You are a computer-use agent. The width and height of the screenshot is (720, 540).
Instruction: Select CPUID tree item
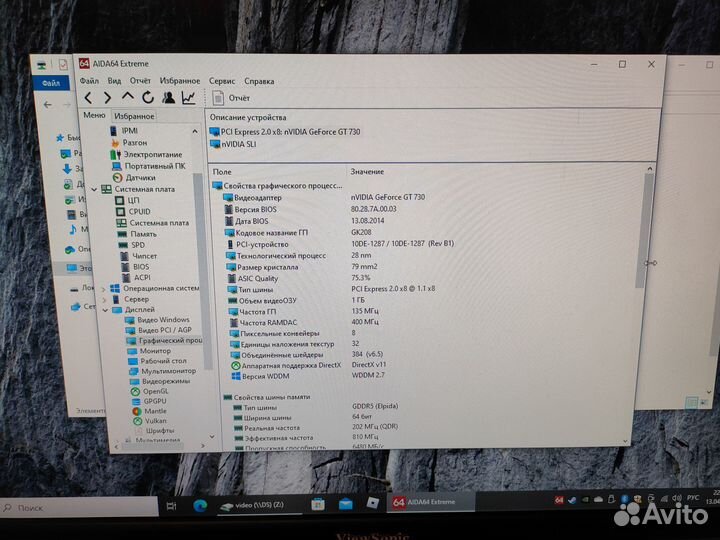tap(133, 212)
